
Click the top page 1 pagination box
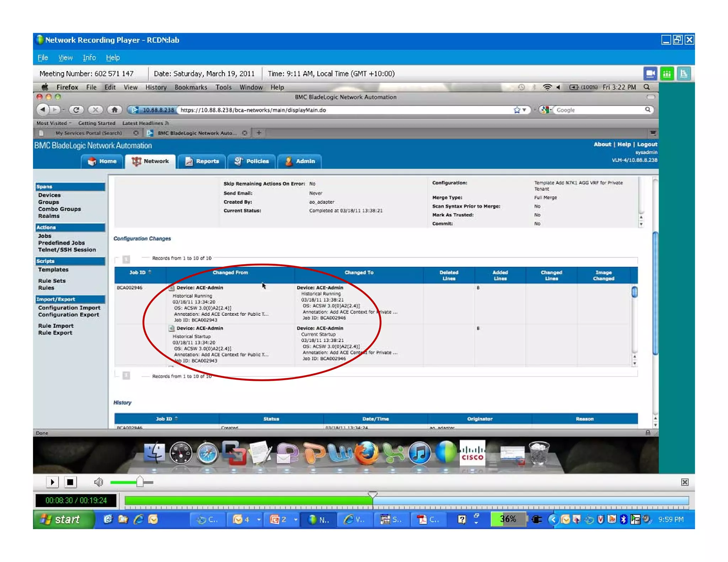126,259
